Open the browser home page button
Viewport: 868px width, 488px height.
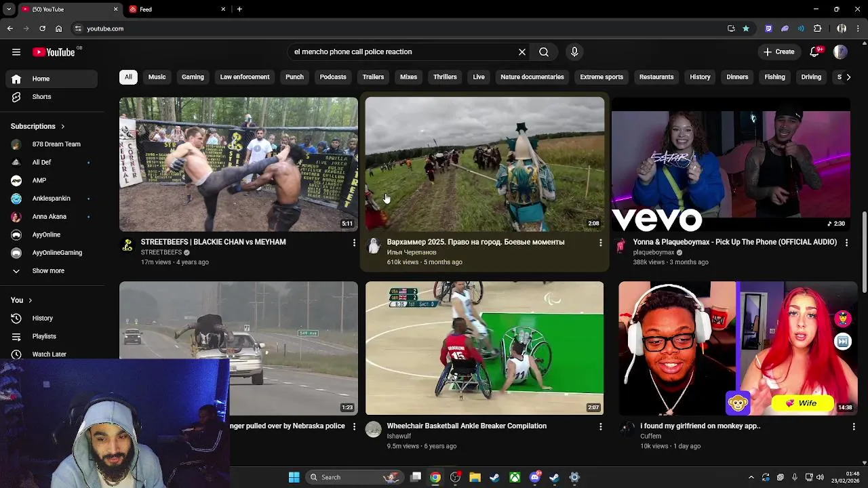coord(59,28)
